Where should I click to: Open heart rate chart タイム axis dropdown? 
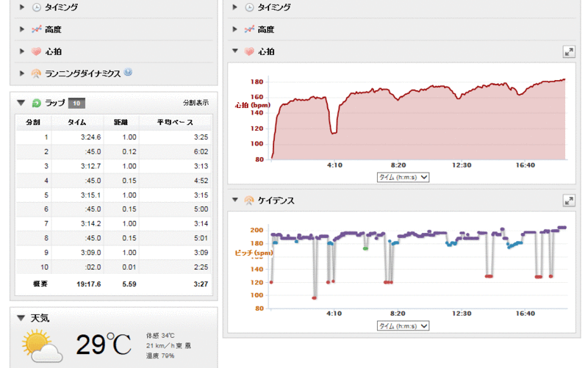point(403,177)
